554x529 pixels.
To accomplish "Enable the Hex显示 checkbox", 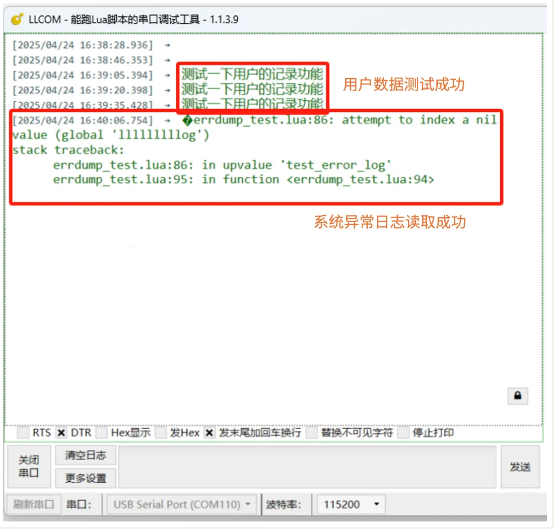I will (102, 433).
